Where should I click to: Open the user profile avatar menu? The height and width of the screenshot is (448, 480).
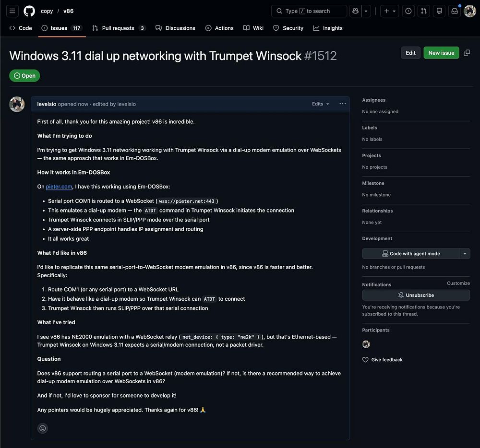coord(470,11)
